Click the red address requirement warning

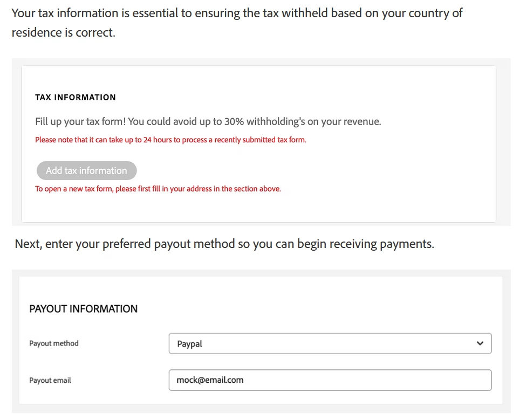tap(158, 189)
